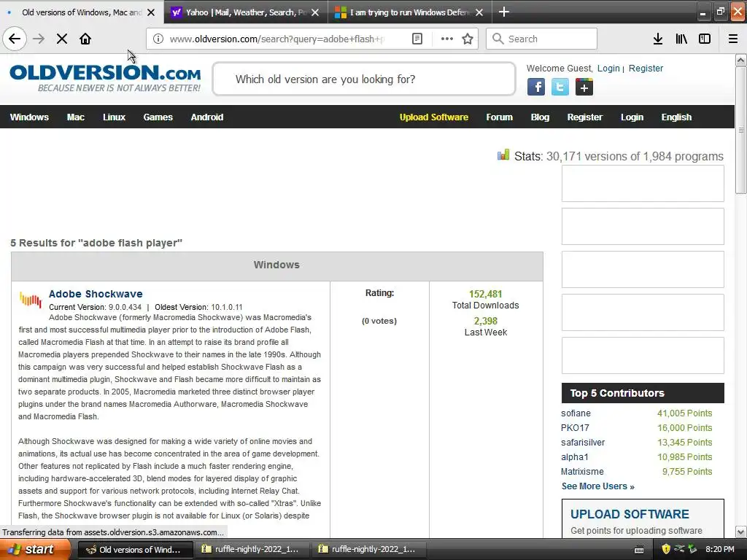
Task: Click Login in the black nav bar
Action: (x=632, y=117)
